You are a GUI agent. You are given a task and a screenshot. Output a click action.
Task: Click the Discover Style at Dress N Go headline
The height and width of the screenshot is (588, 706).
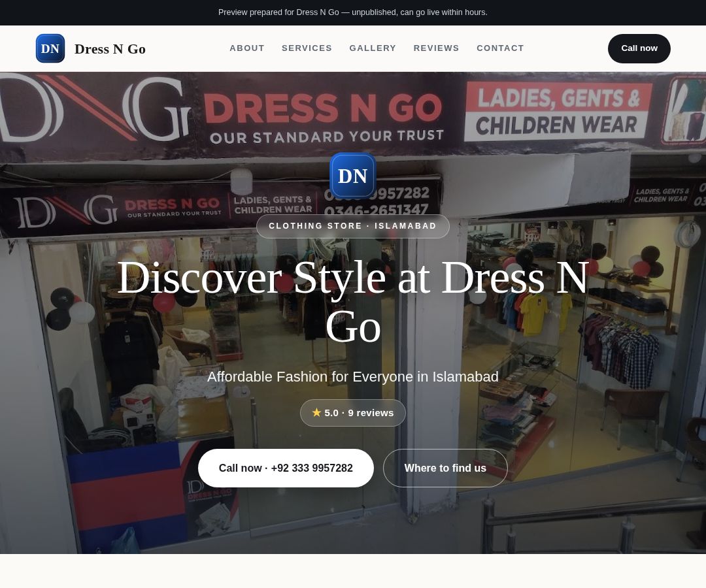tap(352, 302)
